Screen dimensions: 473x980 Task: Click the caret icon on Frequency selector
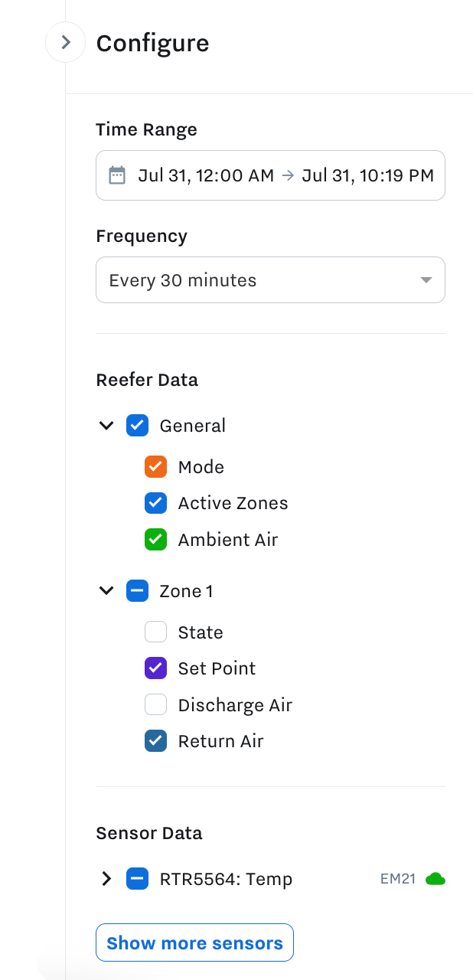pos(426,280)
